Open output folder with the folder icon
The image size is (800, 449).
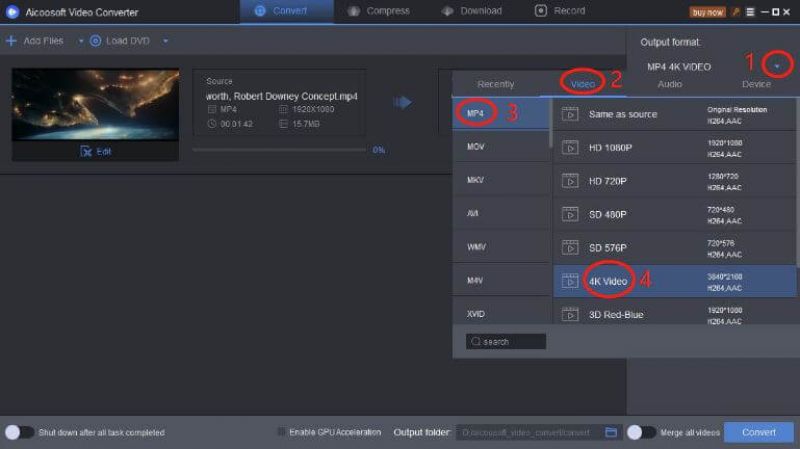611,432
